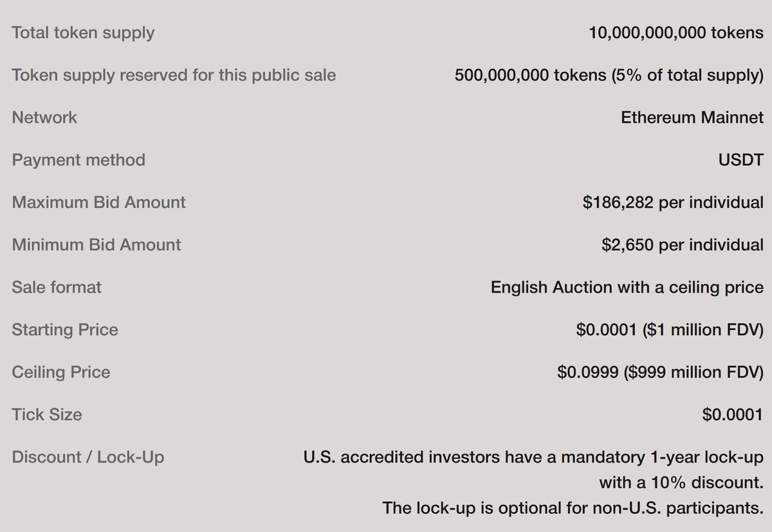Select the Total token supply label
The height and width of the screenshot is (532, 772).
click(x=83, y=33)
